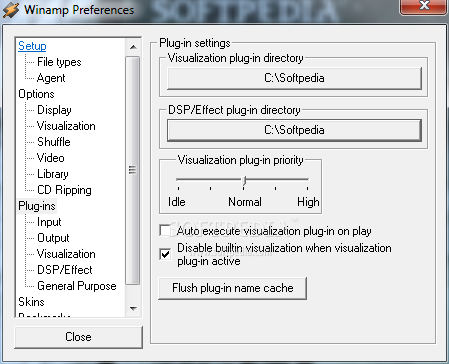Click the tree list scrollbar thumb

133,170
